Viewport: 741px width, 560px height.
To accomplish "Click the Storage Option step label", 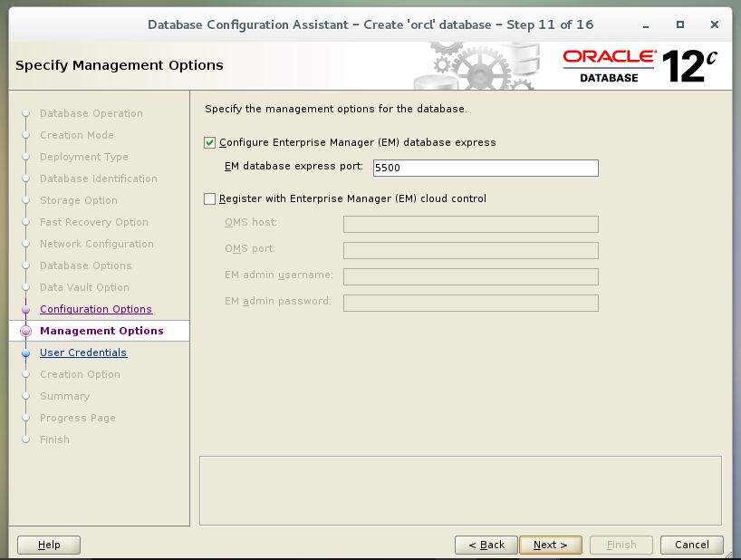I will pos(79,200).
